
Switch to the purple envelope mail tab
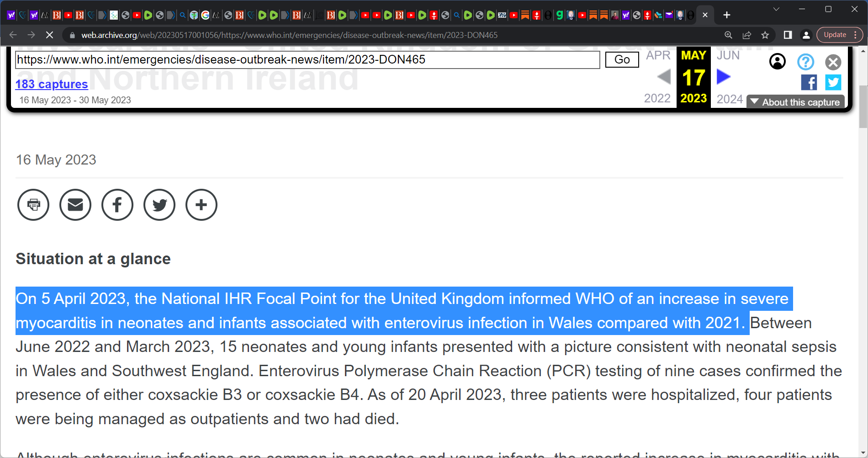(669, 15)
